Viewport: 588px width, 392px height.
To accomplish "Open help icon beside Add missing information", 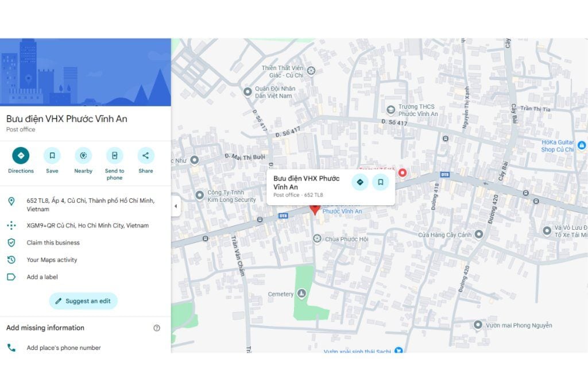I will [157, 328].
